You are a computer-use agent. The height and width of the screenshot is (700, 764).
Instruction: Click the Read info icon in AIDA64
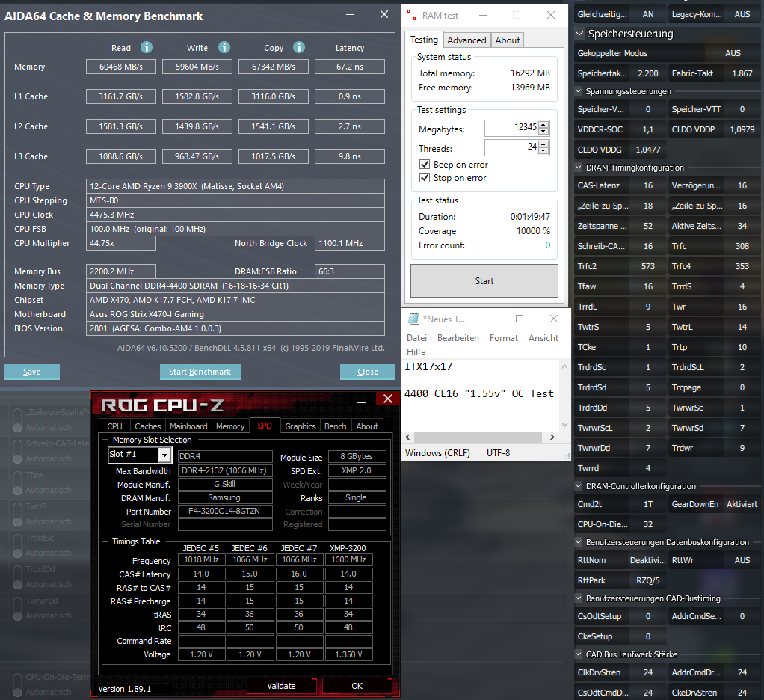147,47
